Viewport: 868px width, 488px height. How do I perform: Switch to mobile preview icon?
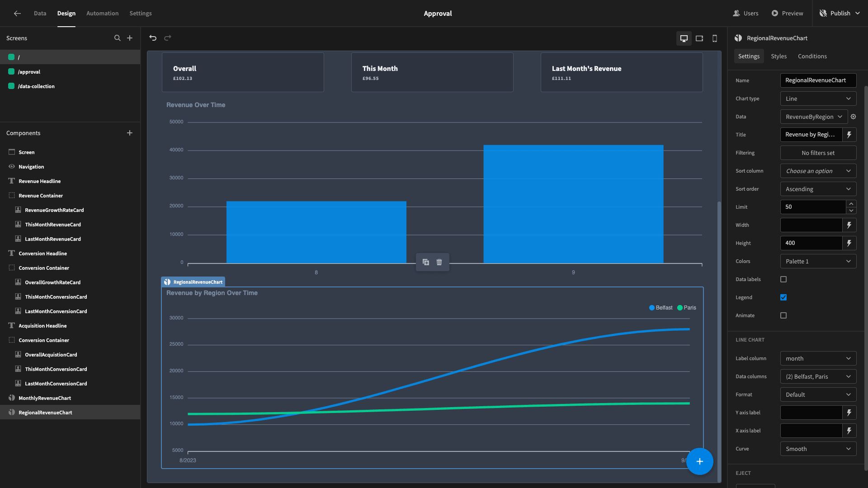[x=715, y=38]
